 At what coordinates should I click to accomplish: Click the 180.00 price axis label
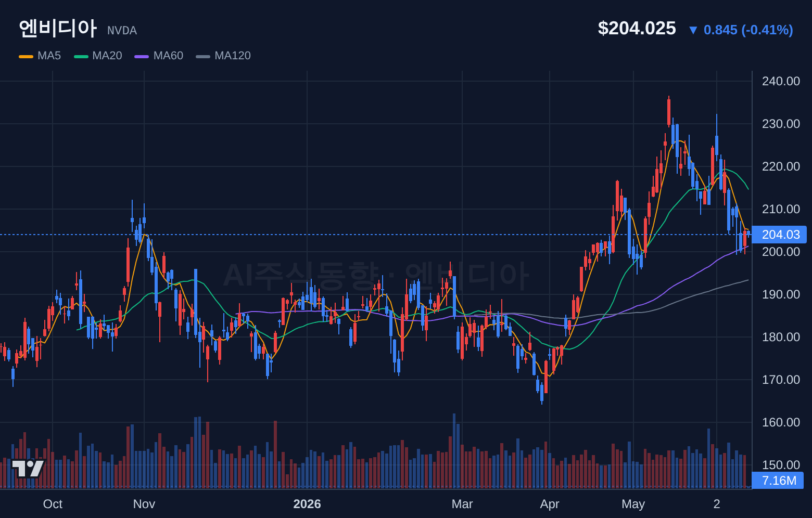(781, 337)
